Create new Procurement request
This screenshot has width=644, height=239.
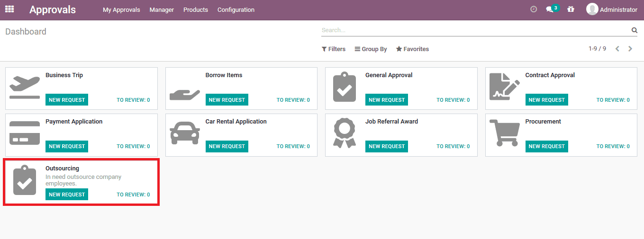(x=547, y=146)
